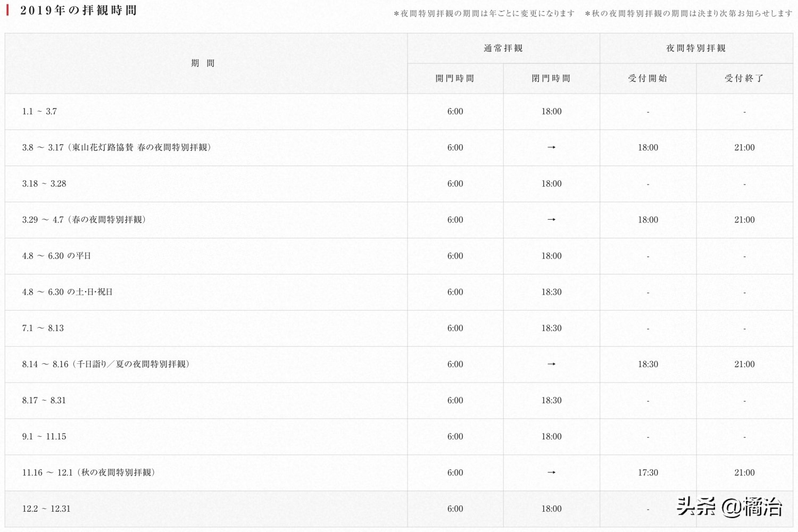Select the period "9.1 ~ 11.15"
798x532 pixels.
[44, 437]
